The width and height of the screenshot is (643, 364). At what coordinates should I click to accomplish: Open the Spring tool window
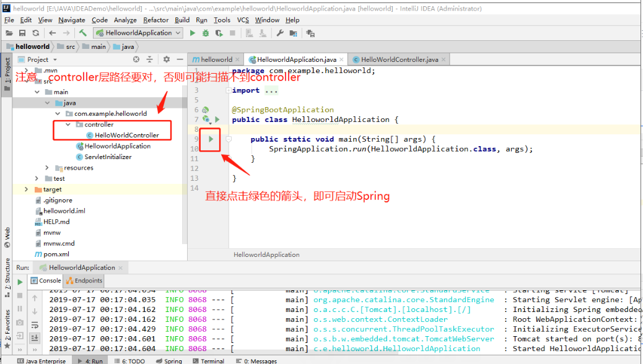pos(169,361)
